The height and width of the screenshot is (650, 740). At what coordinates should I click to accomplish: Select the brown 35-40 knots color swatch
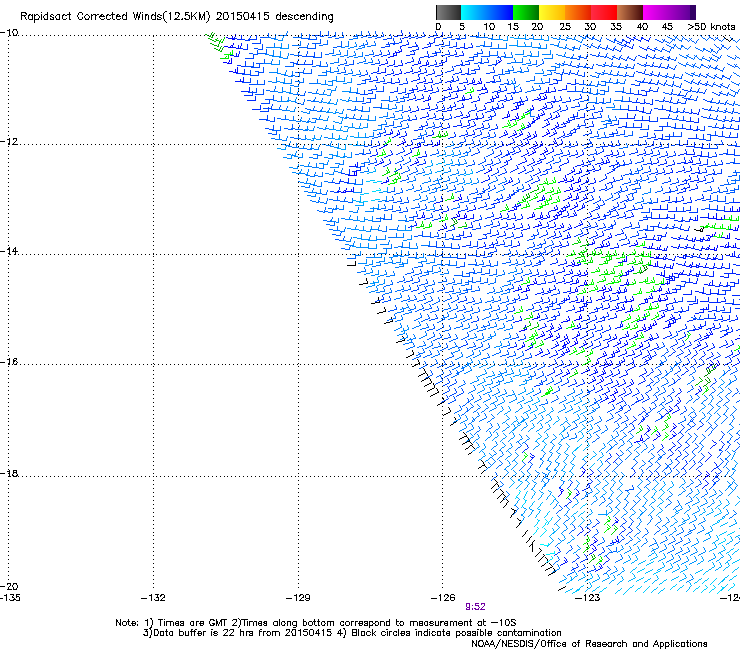click(630, 12)
